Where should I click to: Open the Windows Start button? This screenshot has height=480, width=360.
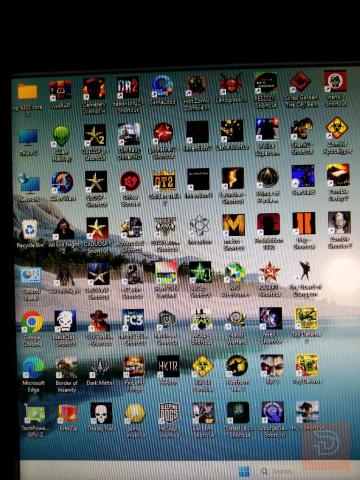(244, 472)
